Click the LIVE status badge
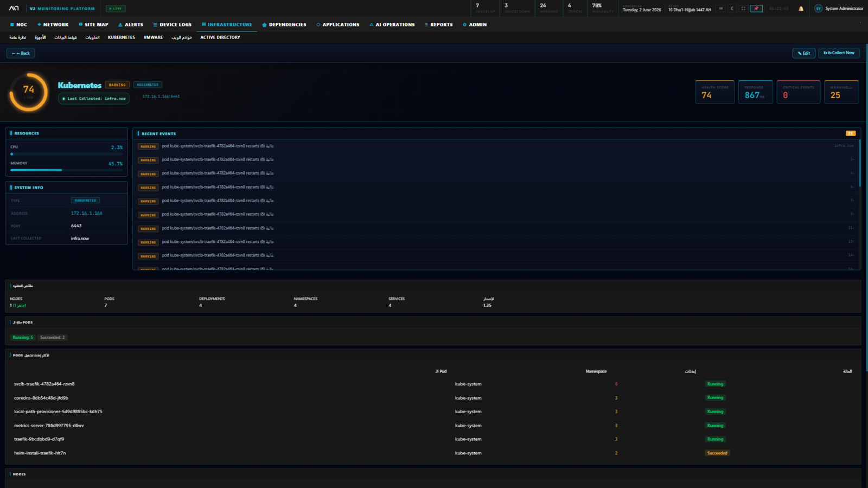This screenshot has height=488, width=868. coord(116,9)
